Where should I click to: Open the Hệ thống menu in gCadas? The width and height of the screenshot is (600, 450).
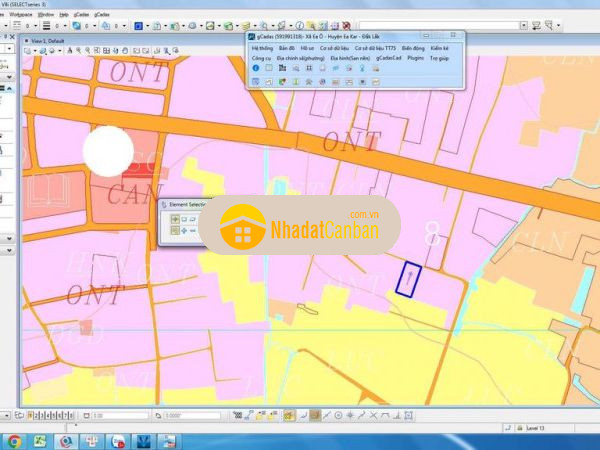coord(264,47)
